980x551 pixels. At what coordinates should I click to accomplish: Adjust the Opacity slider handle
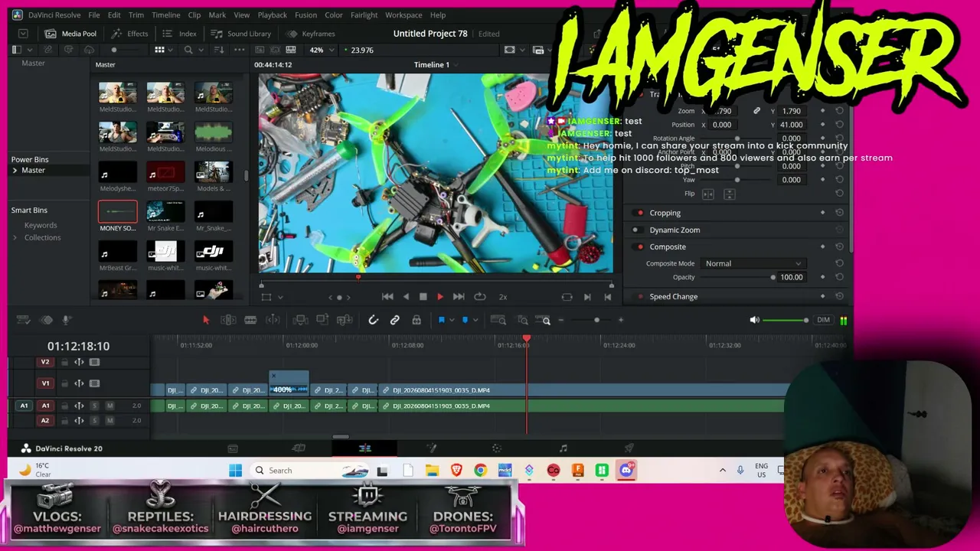pos(773,277)
